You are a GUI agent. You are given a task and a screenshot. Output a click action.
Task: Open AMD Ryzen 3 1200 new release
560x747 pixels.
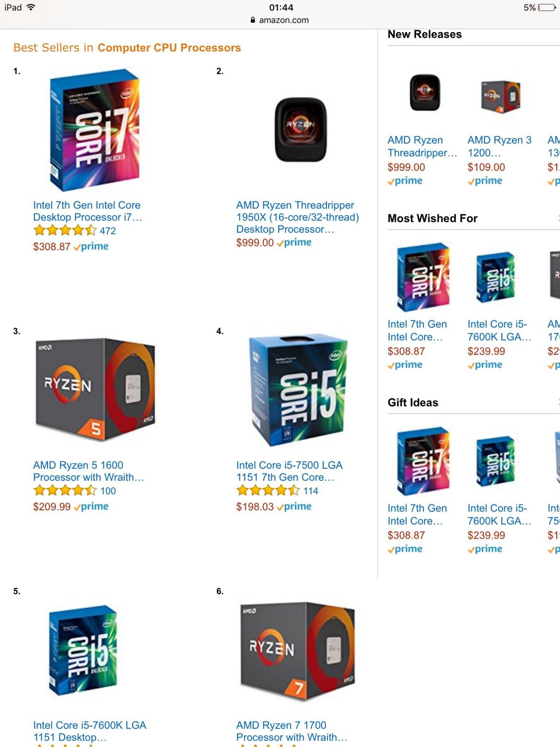tap(500, 146)
